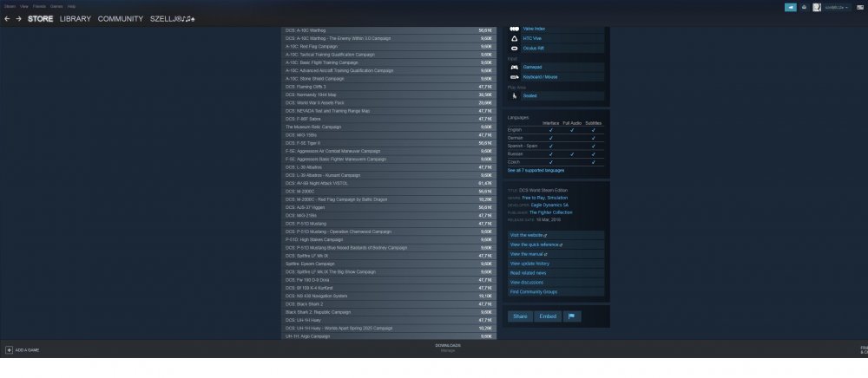Click the Keyboard / Mouse input icon

point(514,77)
